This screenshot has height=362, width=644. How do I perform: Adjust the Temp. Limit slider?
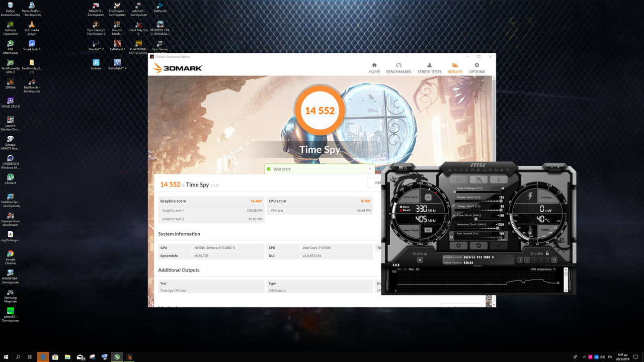pos(478,210)
